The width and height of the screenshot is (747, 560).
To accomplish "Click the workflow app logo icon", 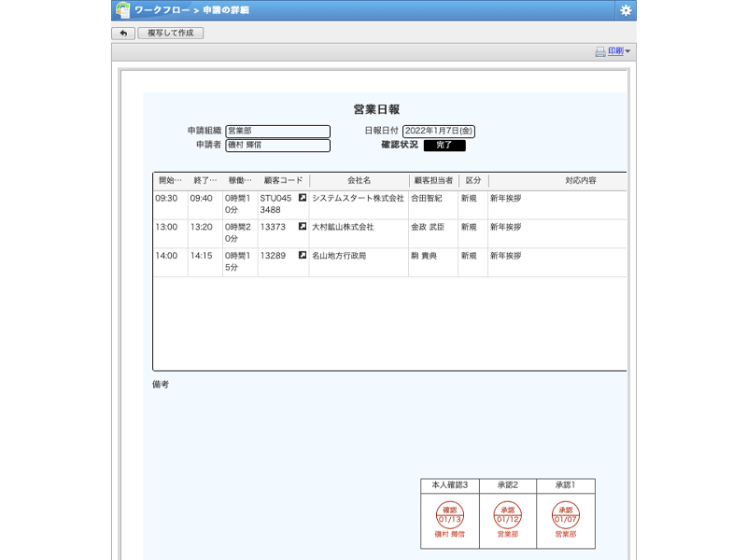I will [122, 10].
